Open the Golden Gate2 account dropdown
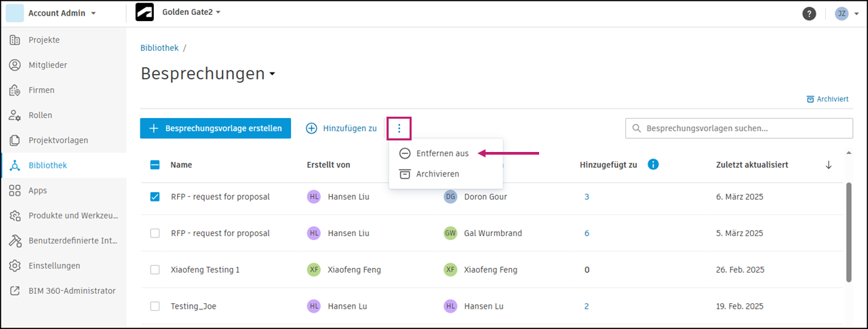 coord(192,13)
